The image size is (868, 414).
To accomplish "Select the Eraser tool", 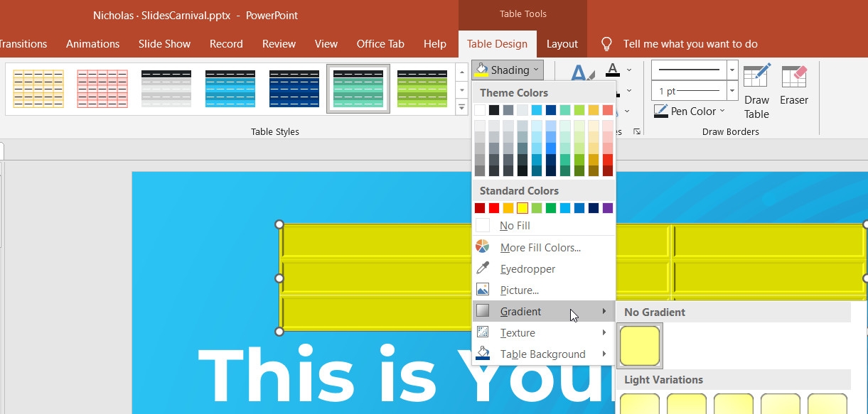I will (793, 77).
